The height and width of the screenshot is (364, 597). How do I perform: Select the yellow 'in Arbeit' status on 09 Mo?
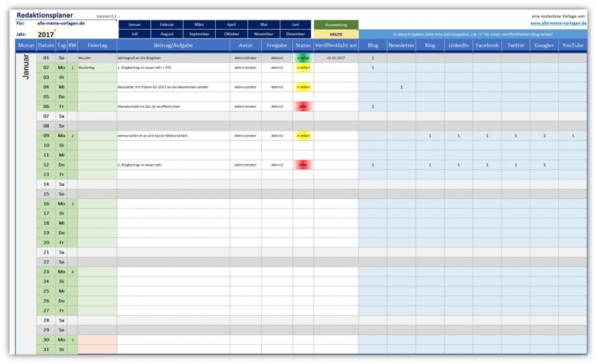click(x=303, y=136)
